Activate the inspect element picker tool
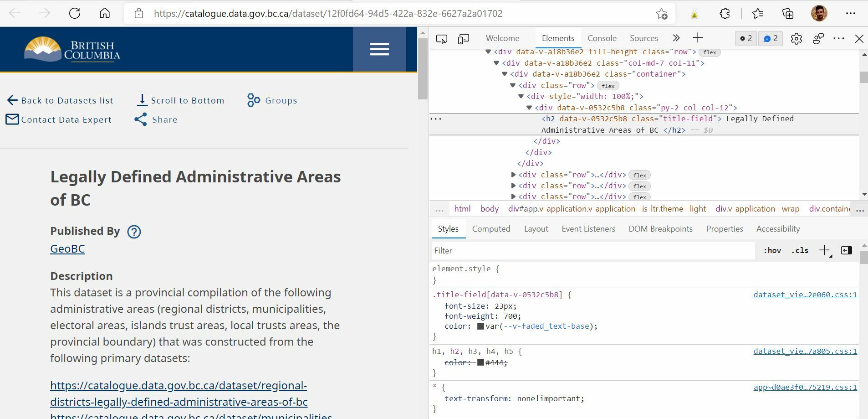The image size is (868, 419). click(x=442, y=39)
